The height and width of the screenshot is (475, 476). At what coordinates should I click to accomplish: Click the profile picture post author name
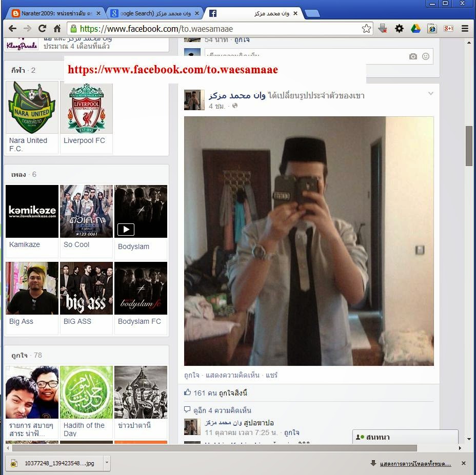[237, 95]
